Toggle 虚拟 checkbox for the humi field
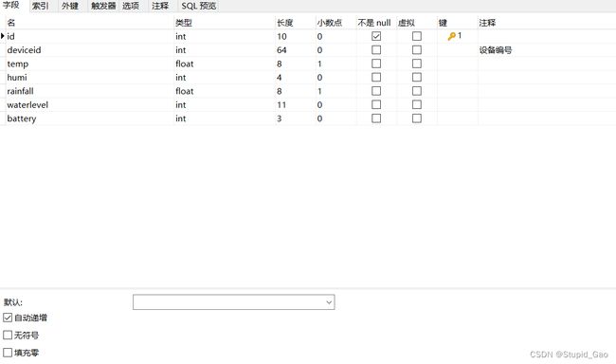 [x=417, y=77]
